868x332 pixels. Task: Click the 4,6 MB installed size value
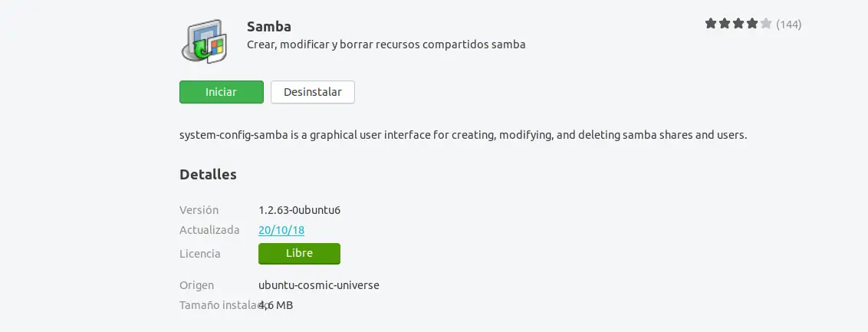[278, 305]
